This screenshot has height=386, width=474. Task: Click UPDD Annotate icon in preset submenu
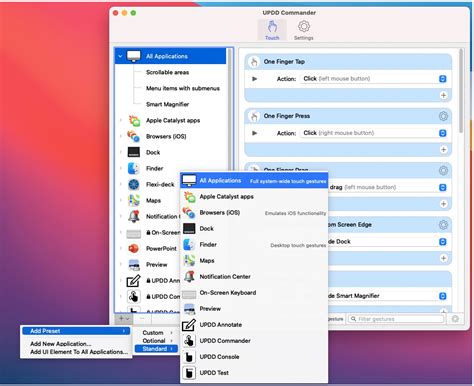[x=189, y=325]
